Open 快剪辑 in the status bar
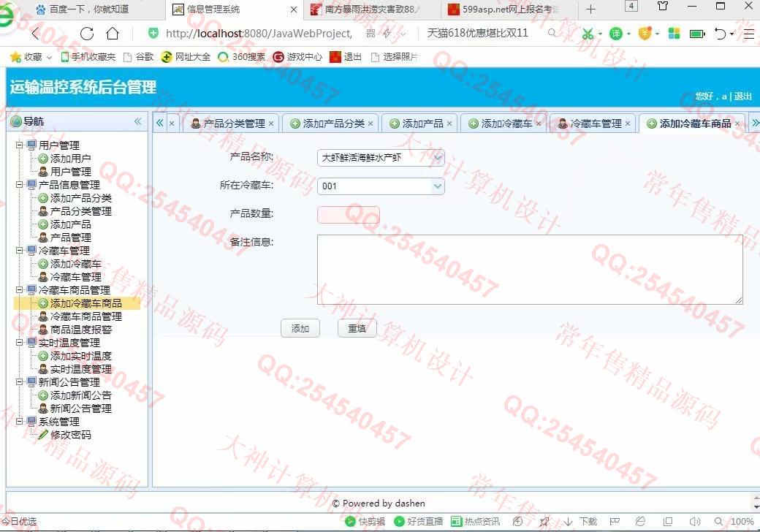This screenshot has height=532, width=760. coord(365,521)
